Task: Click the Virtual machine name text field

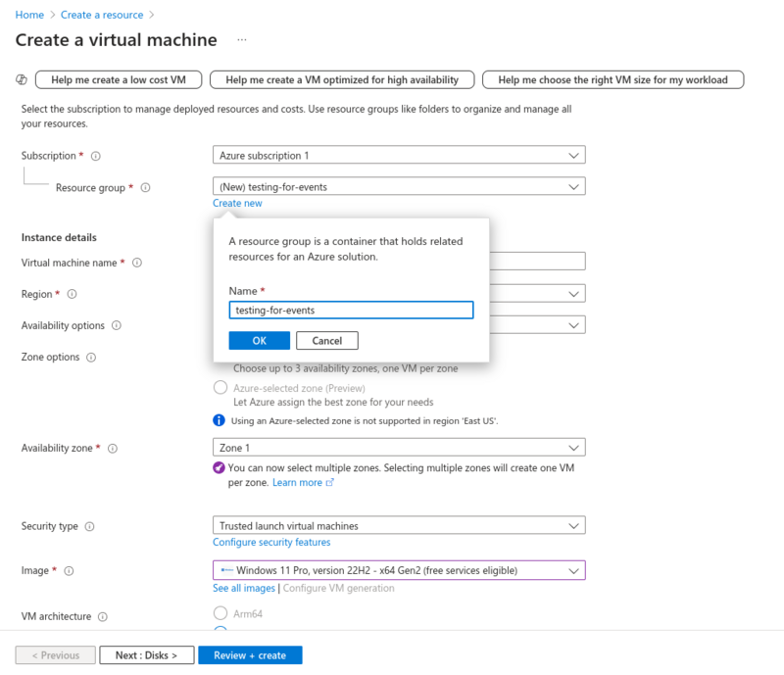Action: 537,261
